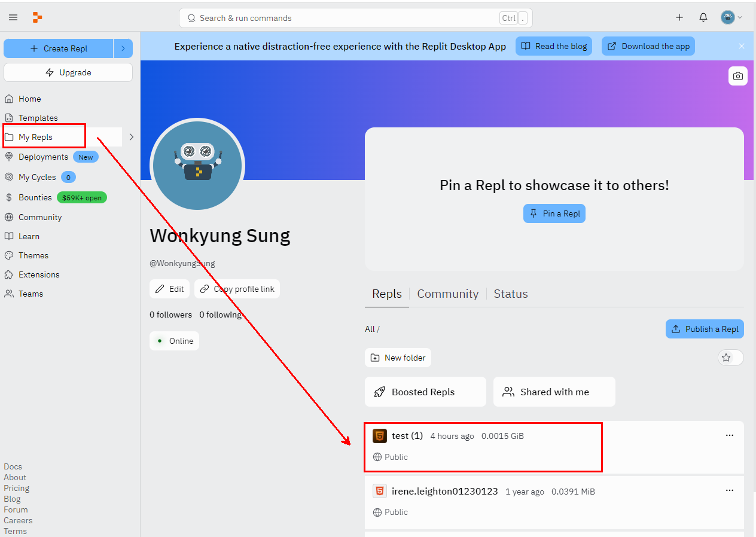
Task: Click 0 following text
Action: [221, 315]
